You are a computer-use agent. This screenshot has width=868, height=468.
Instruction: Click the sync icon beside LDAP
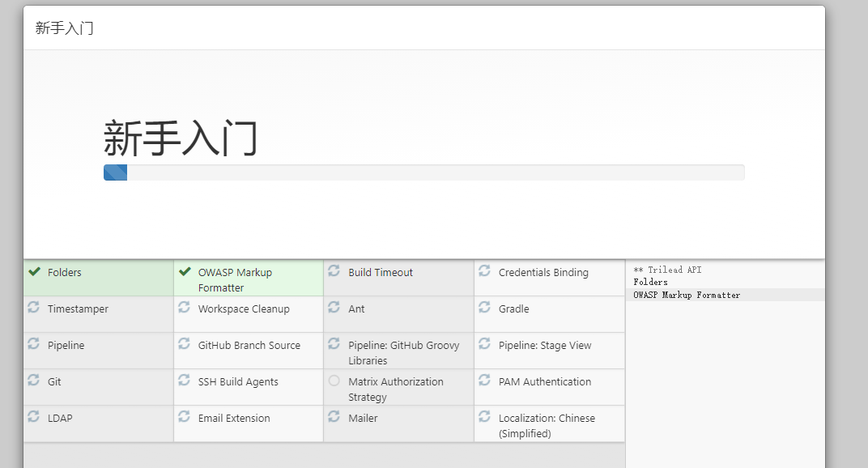point(34,417)
